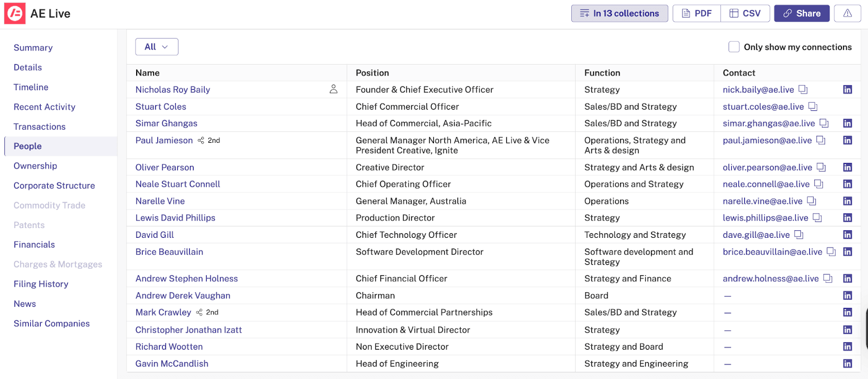
Task: Open Brice Beauvillain's LinkedIn icon
Action: pos(847,252)
